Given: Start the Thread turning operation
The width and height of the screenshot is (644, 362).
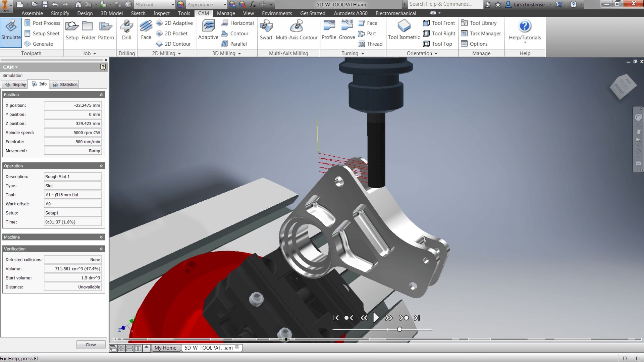Looking at the screenshot, I should click(371, 44).
